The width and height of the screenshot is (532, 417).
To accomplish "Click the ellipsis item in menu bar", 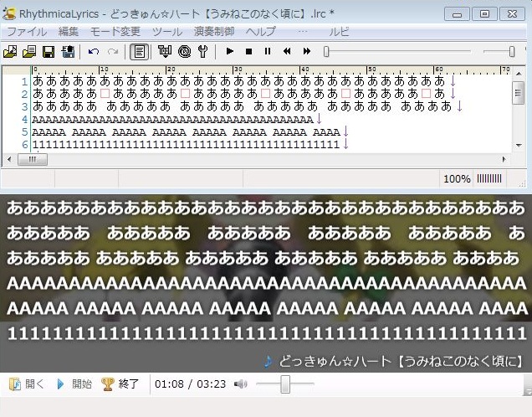I will point(302,32).
